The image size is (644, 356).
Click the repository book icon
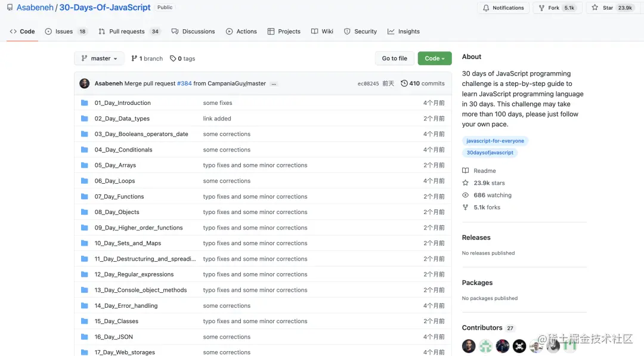pyautogui.click(x=10, y=7)
